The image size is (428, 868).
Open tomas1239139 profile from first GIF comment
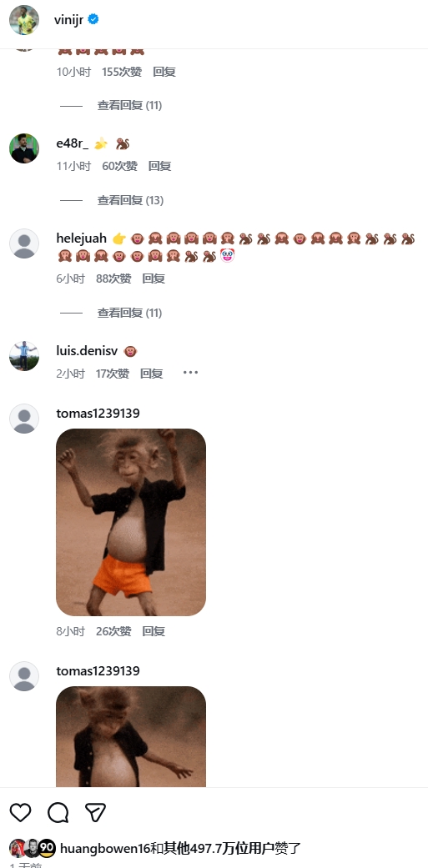point(98,414)
